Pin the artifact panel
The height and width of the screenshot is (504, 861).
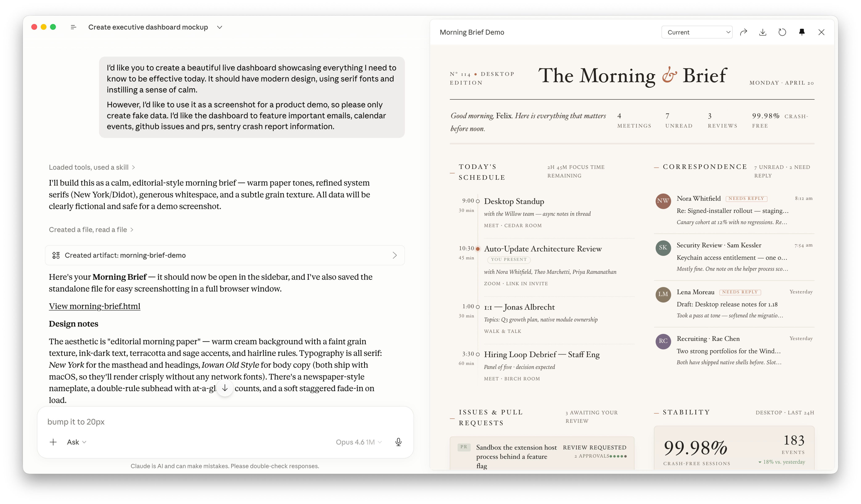point(802,32)
